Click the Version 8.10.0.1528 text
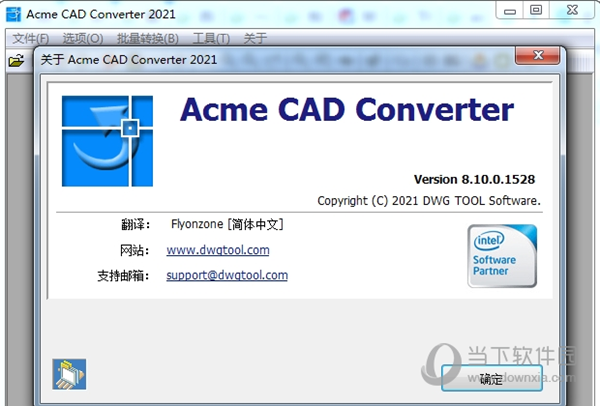 474,179
